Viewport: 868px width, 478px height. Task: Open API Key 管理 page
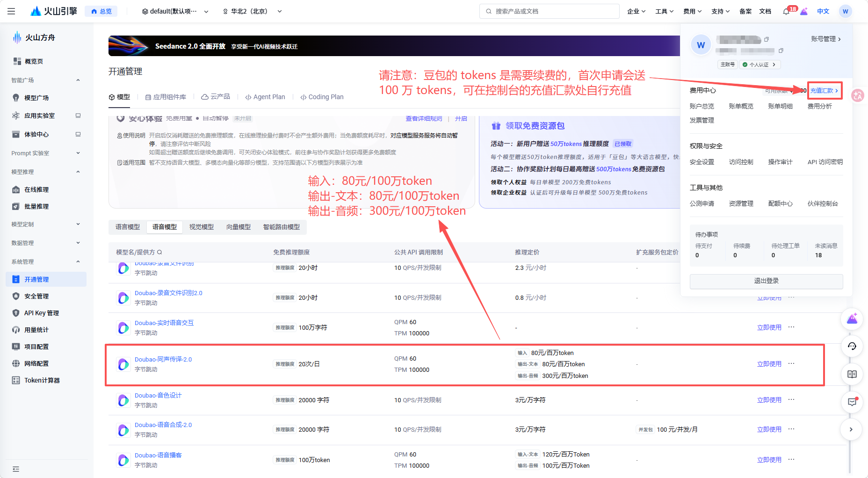point(42,313)
